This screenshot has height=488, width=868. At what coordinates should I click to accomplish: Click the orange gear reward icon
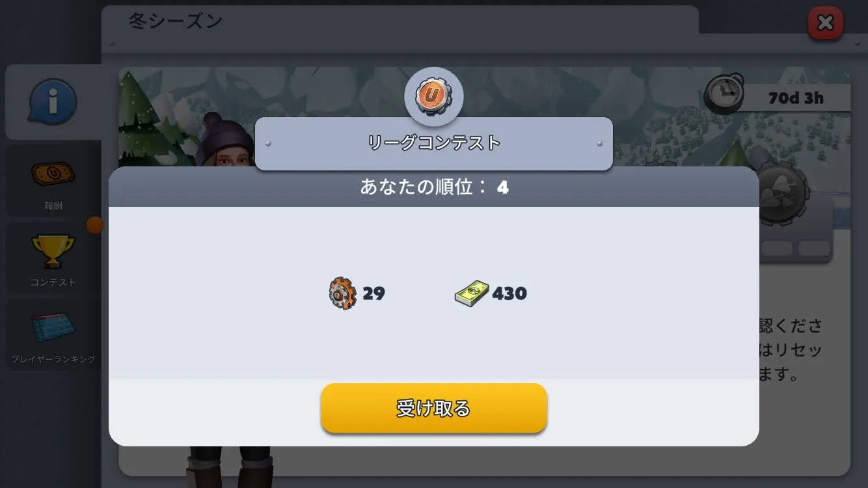[342, 293]
